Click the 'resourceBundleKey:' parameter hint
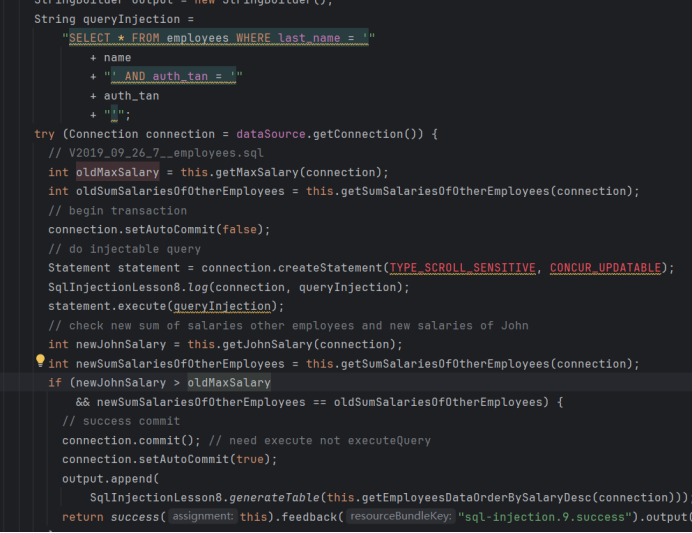Screen dimensions: 692x533 click(401, 517)
